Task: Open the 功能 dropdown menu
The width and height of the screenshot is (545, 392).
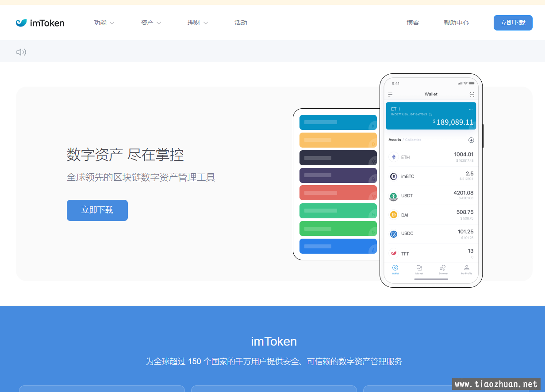Action: tap(104, 23)
